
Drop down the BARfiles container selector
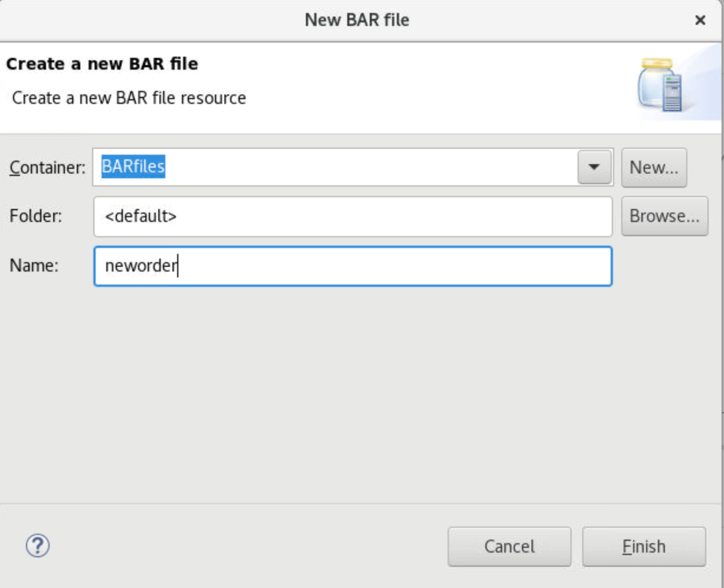595,167
